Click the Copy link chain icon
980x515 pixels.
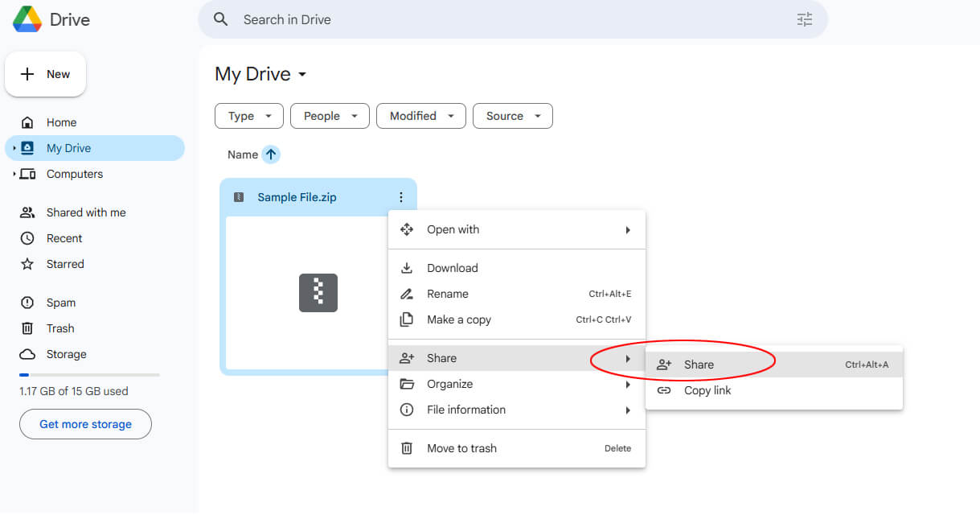tap(665, 390)
